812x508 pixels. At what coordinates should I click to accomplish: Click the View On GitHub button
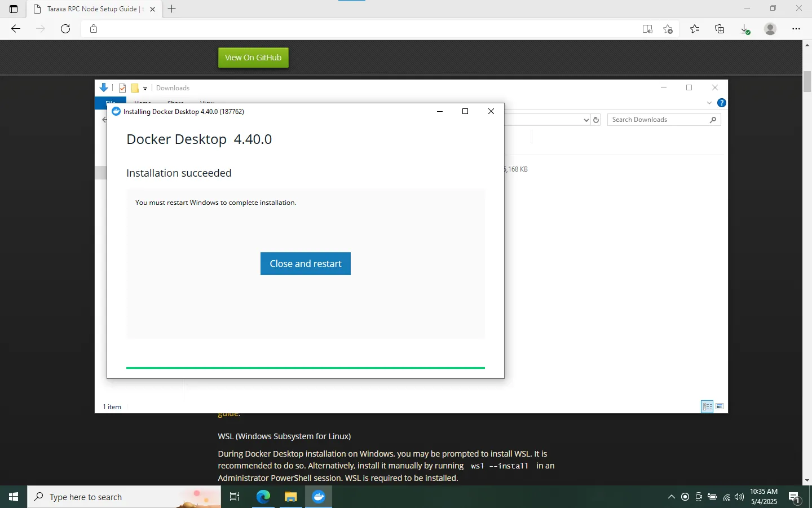pyautogui.click(x=253, y=57)
